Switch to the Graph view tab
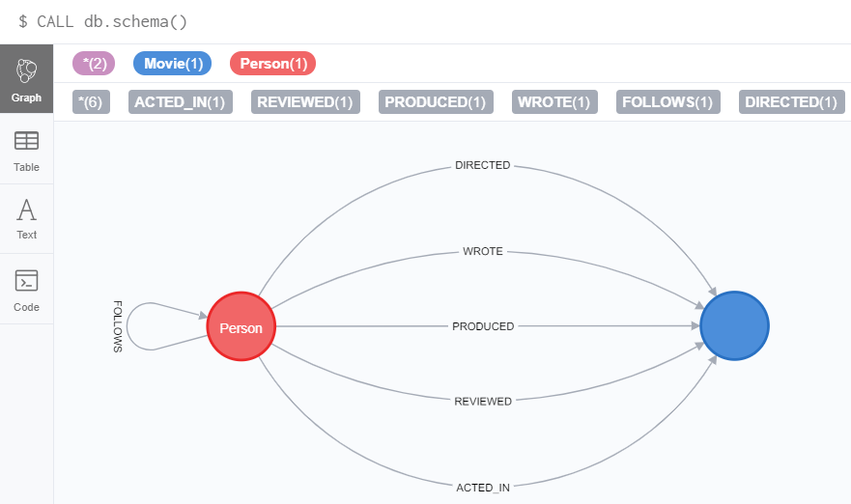Image resolution: width=851 pixels, height=504 pixels. 27,78
